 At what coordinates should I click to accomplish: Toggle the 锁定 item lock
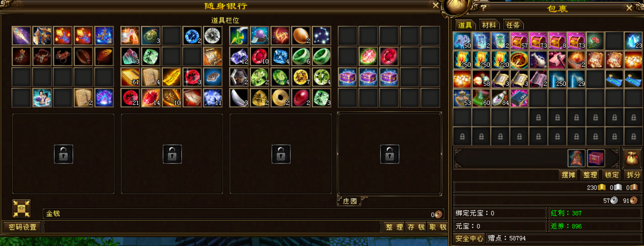pyautogui.click(x=612, y=175)
